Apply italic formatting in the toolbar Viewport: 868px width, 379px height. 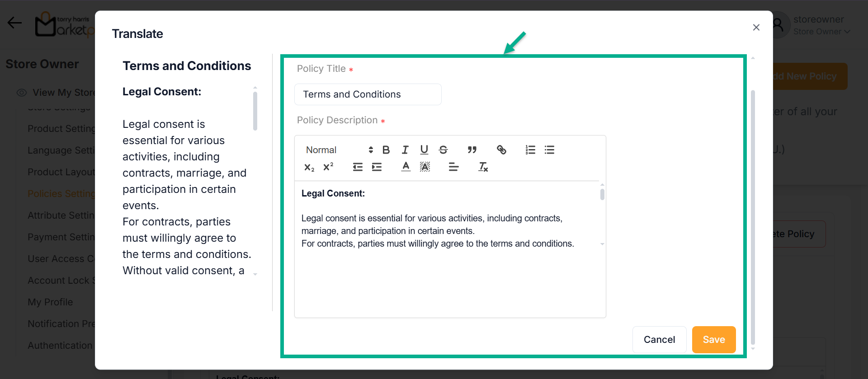(x=405, y=150)
